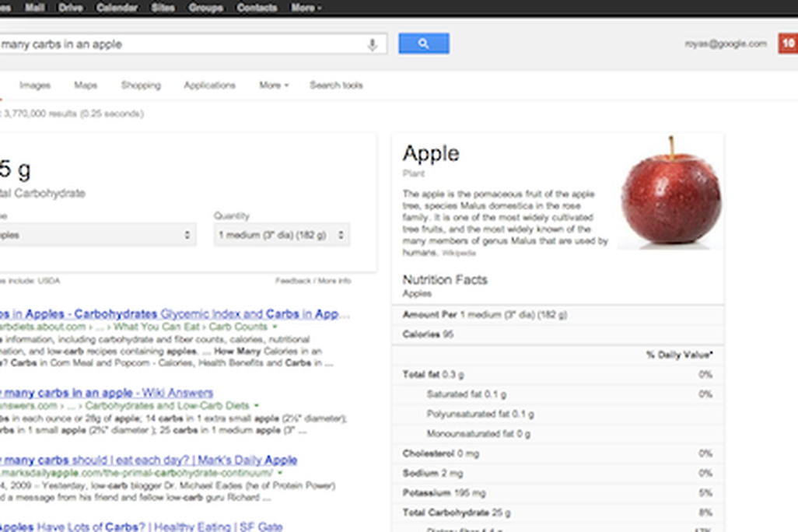
Task: Switch to the Shopping results tab
Action: [141, 85]
